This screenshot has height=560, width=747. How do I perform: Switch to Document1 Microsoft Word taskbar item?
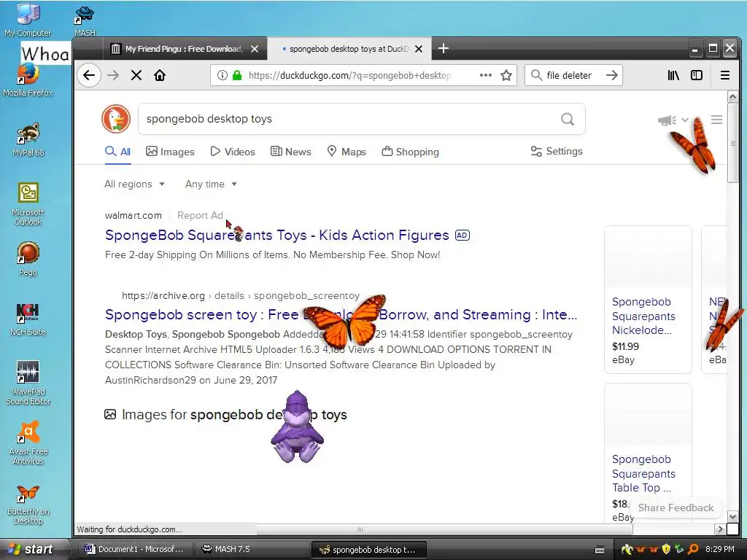(x=134, y=549)
